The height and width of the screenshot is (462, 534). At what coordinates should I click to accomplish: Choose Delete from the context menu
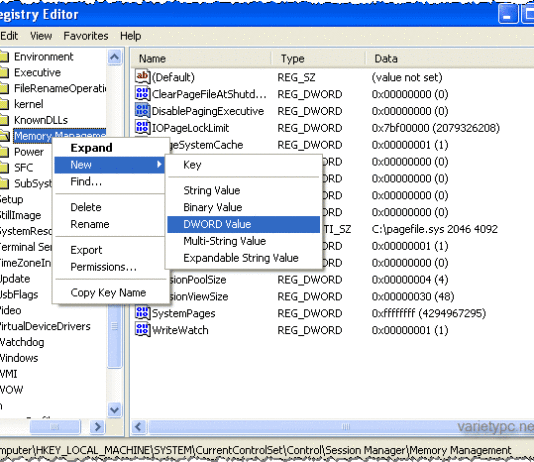pos(109,207)
